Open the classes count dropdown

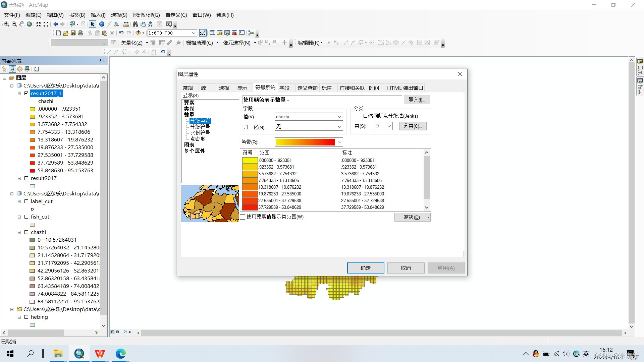pyautogui.click(x=389, y=126)
